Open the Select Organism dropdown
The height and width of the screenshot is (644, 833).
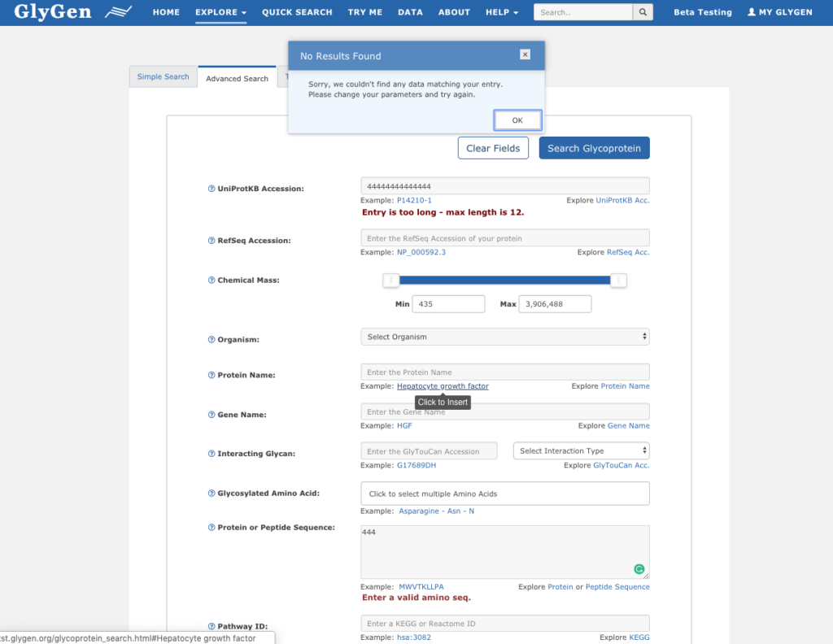click(504, 337)
